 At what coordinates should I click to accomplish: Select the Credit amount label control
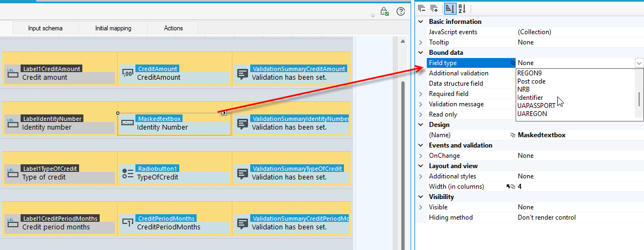tap(60, 74)
